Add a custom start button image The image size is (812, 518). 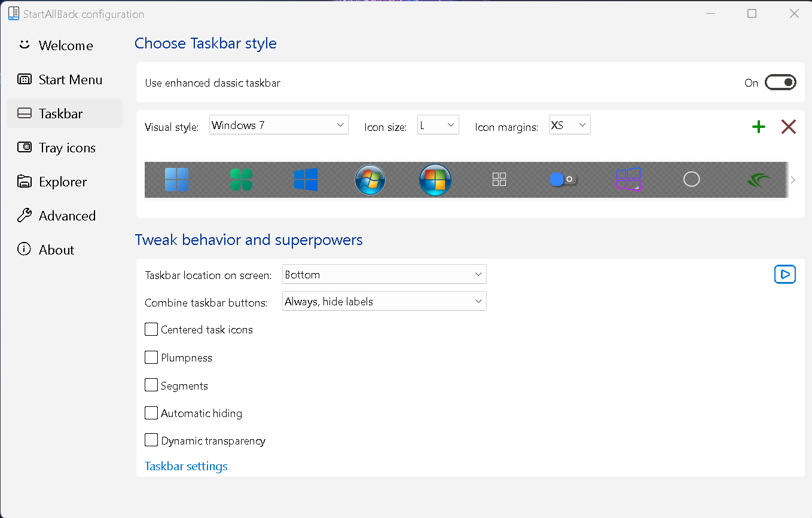point(759,126)
